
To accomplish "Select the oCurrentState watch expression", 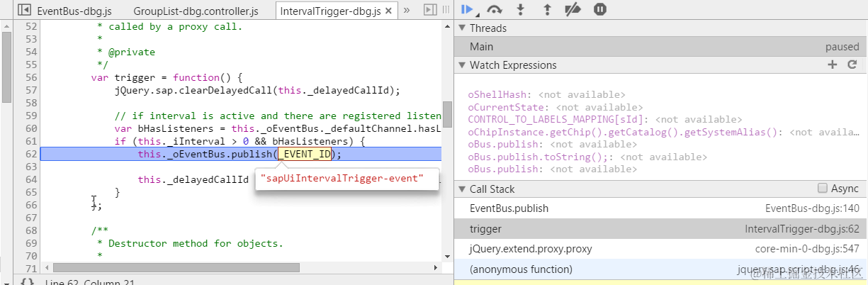I will 552,107.
